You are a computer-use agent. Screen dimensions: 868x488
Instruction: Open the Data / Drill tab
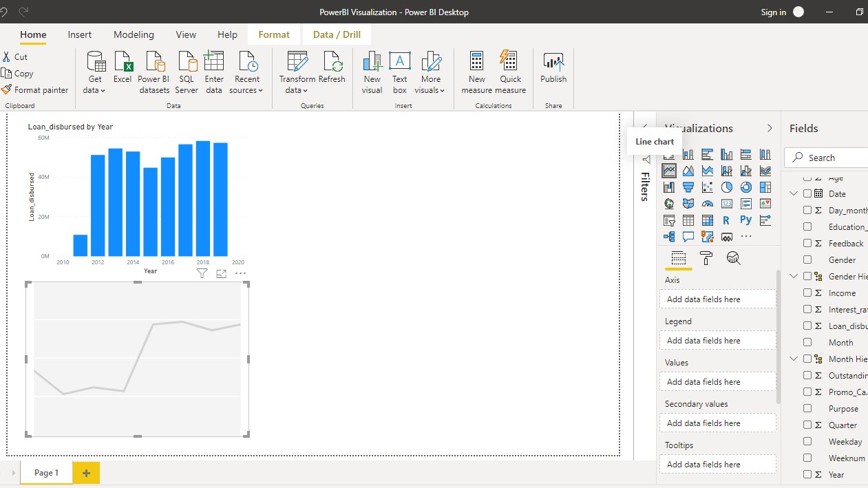click(x=337, y=34)
